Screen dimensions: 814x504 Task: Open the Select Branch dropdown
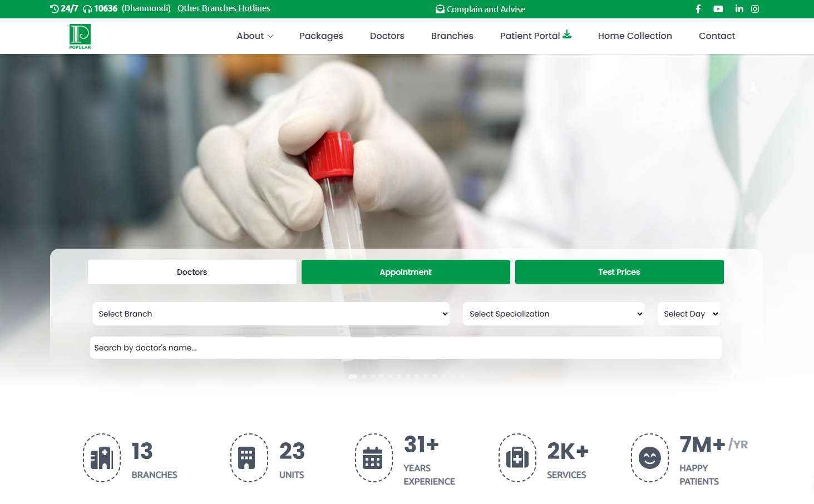coord(270,314)
